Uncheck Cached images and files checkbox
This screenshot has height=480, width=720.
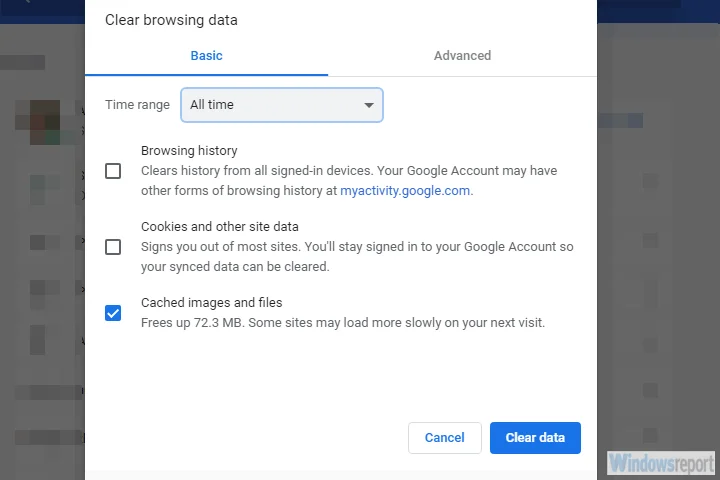(x=113, y=313)
